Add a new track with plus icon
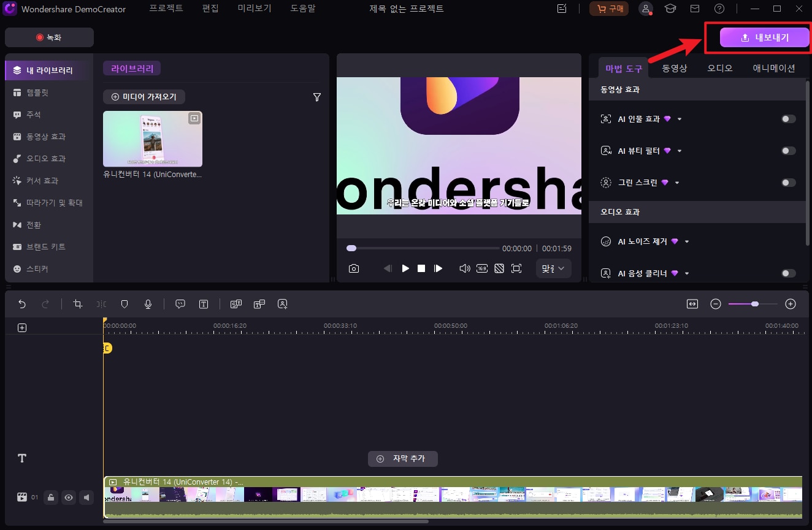Screen dimensions: 812x530 click(x=22, y=328)
